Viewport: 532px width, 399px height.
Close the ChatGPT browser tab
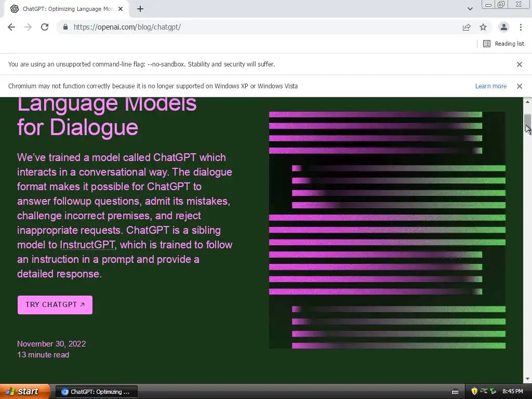pos(121,9)
